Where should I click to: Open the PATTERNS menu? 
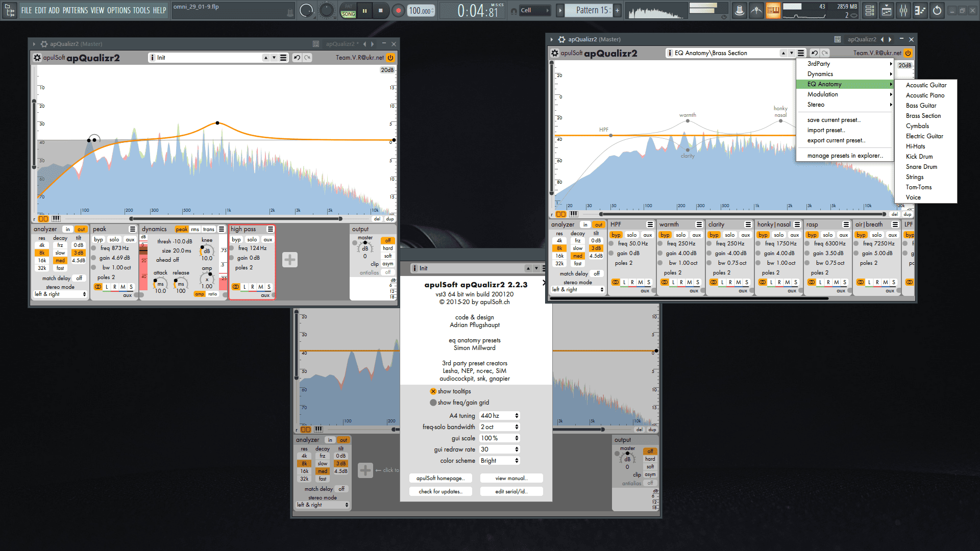coord(76,10)
